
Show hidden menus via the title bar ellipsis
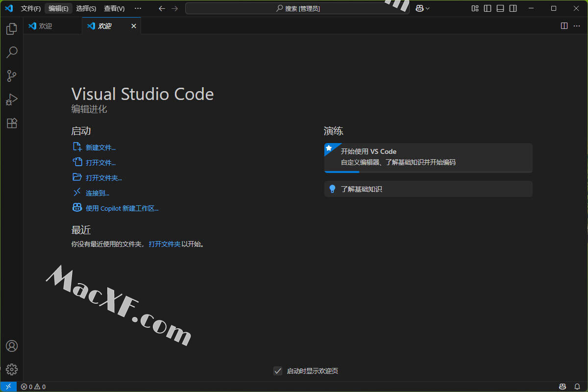(x=138, y=8)
